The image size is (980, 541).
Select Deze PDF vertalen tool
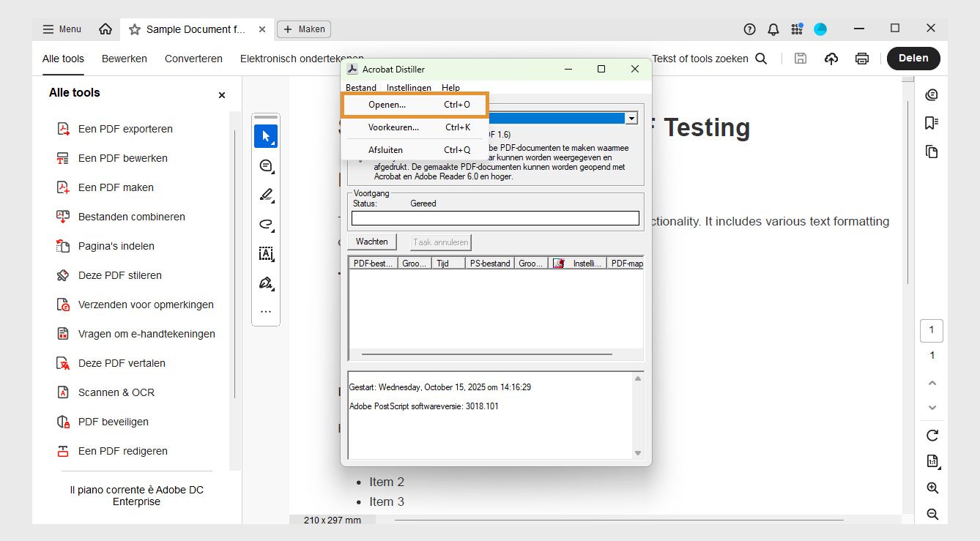(x=122, y=363)
